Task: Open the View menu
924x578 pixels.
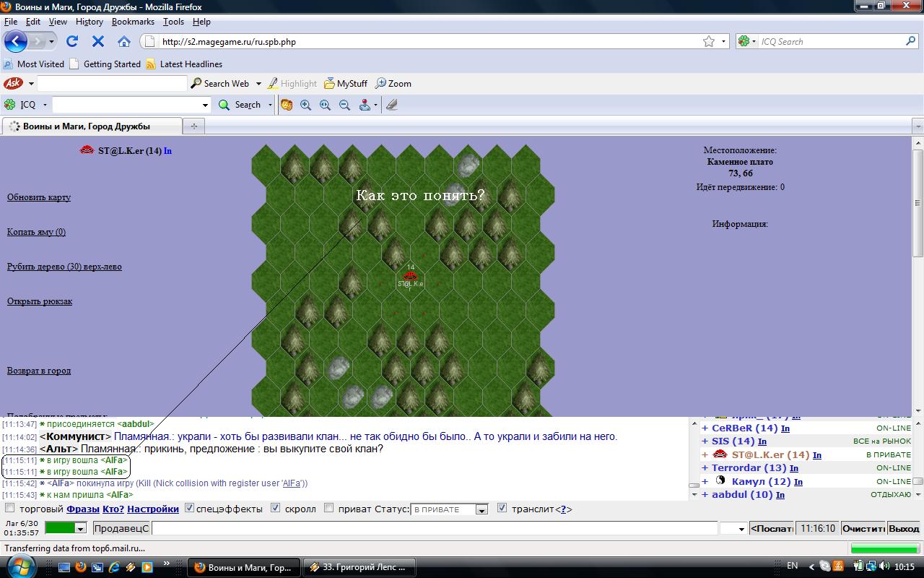Action: (58, 22)
